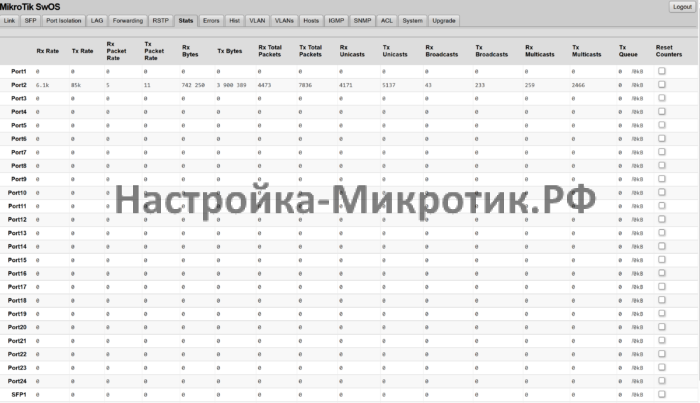Image resolution: width=700 pixels, height=403 pixels.
Task: Open the VLANs tab
Action: 284,21
